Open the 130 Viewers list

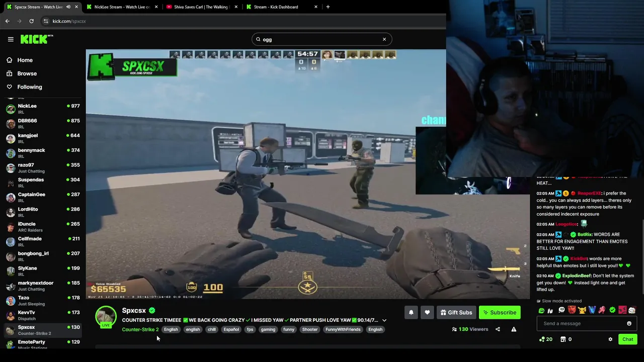coord(470,329)
